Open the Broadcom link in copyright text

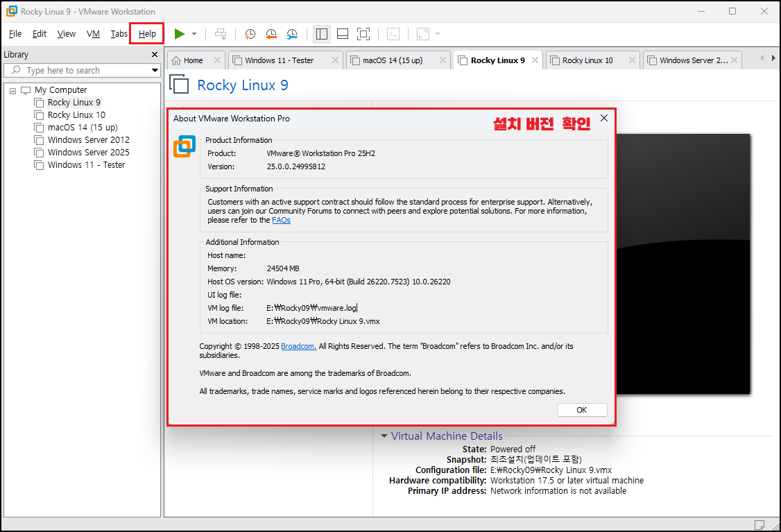[x=298, y=346]
